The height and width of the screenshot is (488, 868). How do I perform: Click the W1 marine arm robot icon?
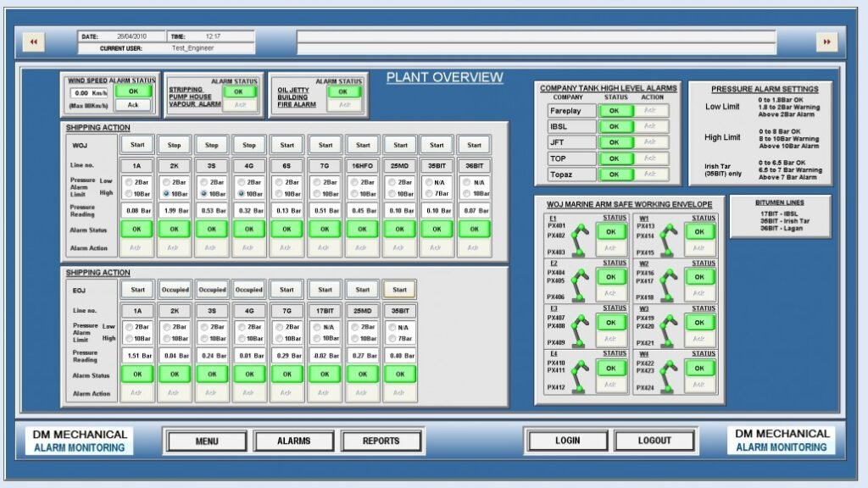click(670, 238)
